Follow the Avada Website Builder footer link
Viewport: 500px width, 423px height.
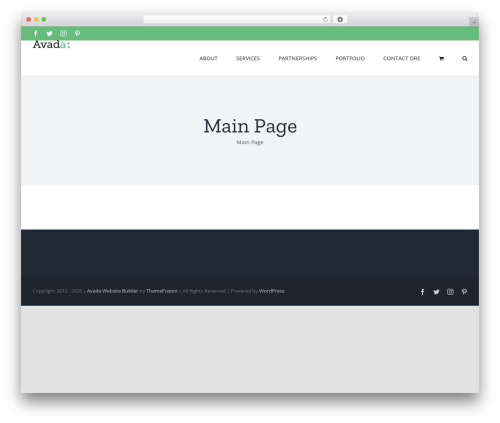112,291
